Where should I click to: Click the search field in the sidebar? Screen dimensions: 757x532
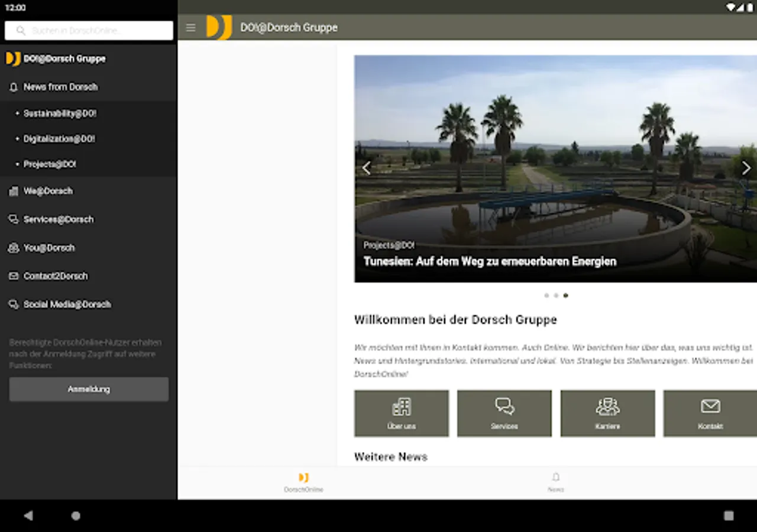89,31
